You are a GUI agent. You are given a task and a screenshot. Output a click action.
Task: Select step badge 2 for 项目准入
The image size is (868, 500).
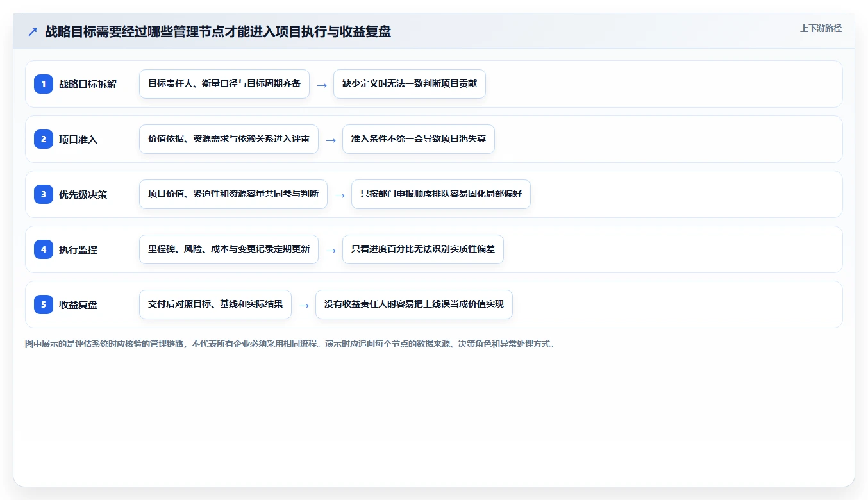click(x=44, y=138)
